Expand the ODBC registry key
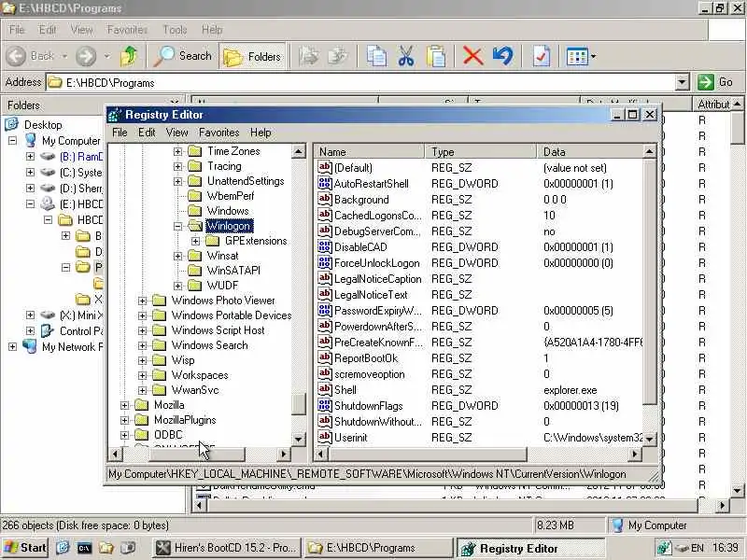The height and width of the screenshot is (560, 747). [124, 435]
